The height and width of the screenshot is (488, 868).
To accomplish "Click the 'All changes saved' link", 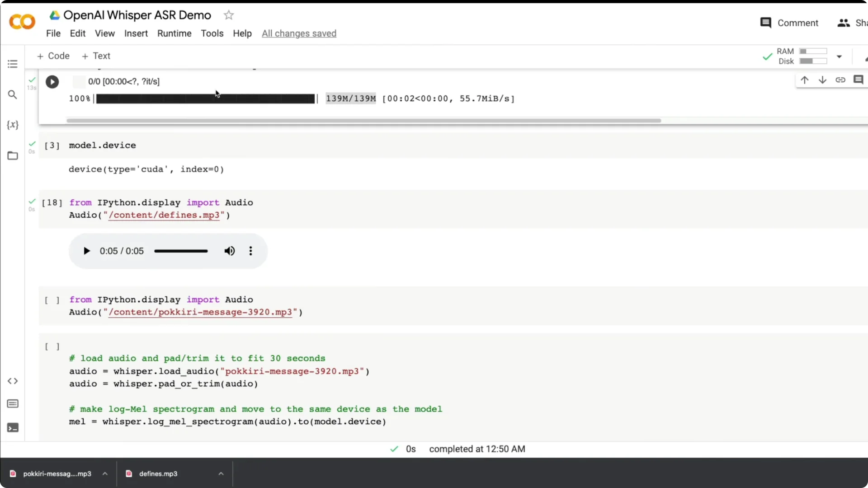I will pyautogui.click(x=299, y=33).
